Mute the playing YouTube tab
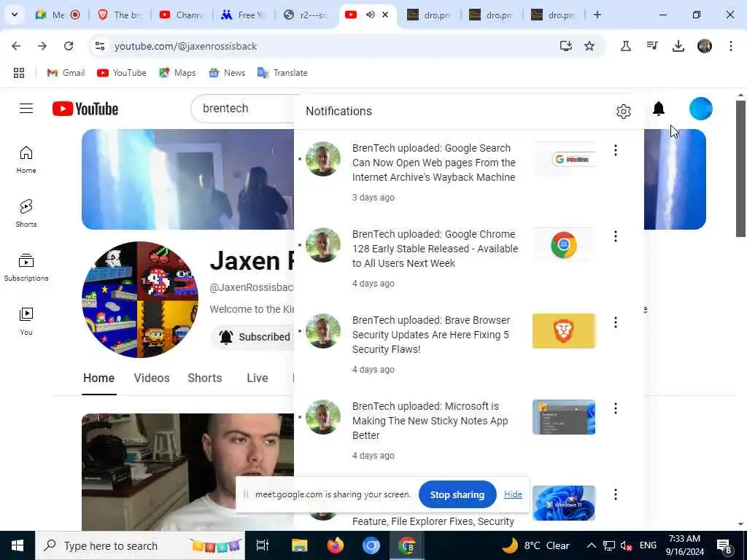747x560 pixels. coord(370,15)
